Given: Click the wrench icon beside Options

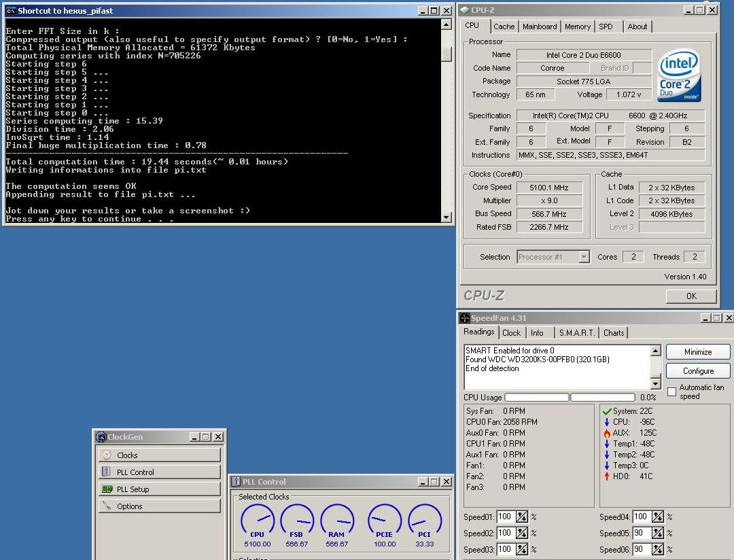Looking at the screenshot, I should 107,506.
